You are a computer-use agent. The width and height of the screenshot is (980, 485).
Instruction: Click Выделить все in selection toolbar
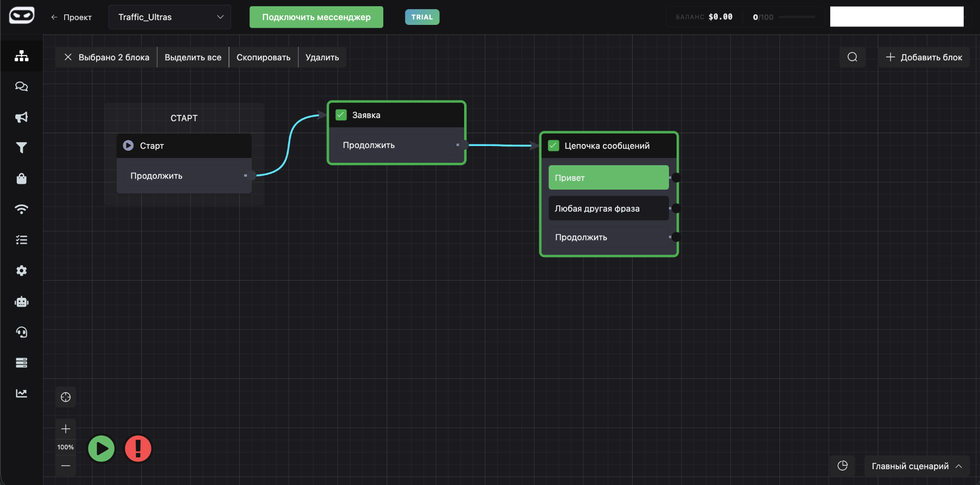[193, 57]
